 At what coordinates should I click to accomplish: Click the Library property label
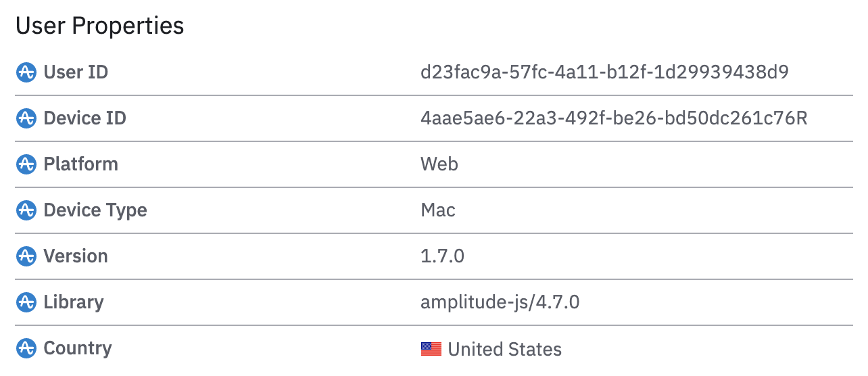(73, 302)
